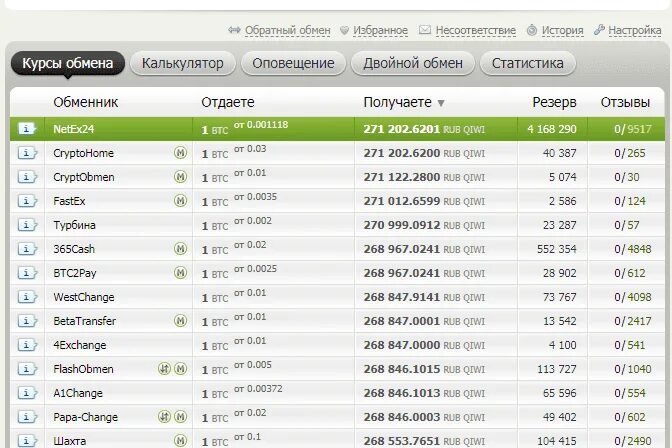
Task: Open the WestChange exchanger
Action: click(x=84, y=297)
